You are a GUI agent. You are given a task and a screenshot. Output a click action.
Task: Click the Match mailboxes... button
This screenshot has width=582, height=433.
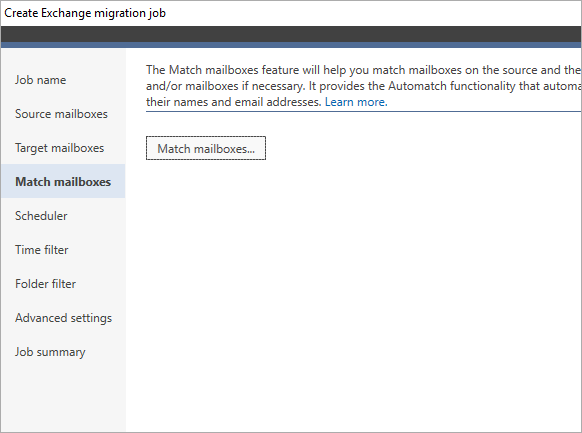click(x=206, y=148)
